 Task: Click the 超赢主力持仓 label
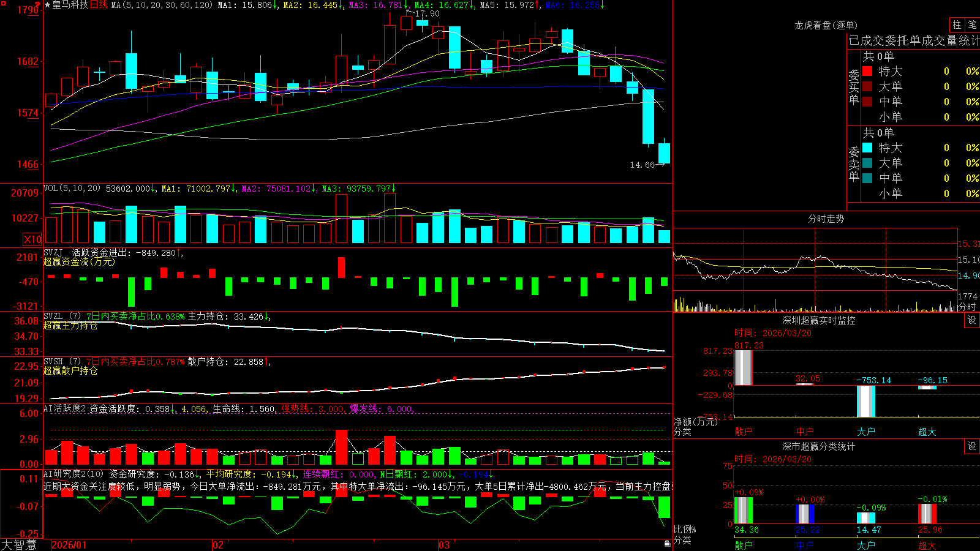(x=70, y=325)
